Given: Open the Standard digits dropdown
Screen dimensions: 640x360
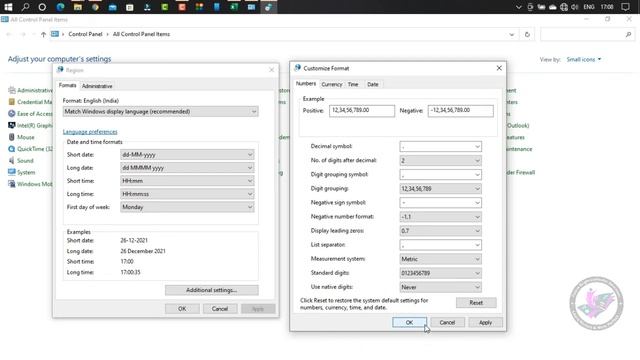Looking at the screenshot, I should click(440, 273).
